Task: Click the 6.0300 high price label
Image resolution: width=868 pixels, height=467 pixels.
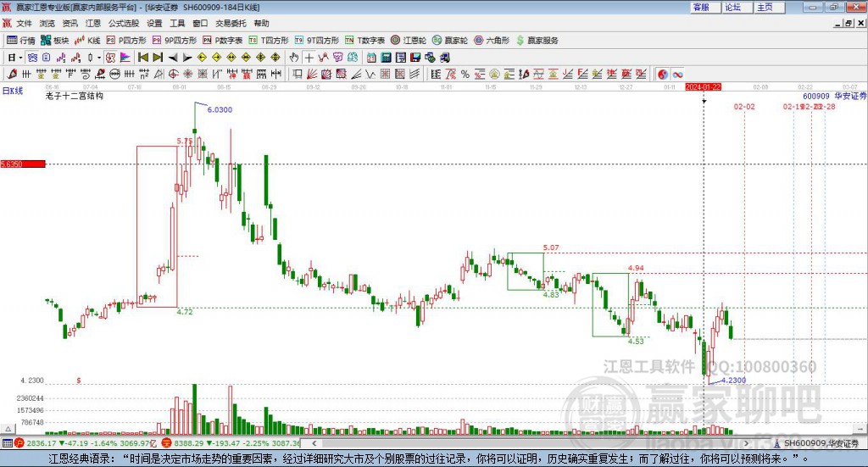Action: tap(220, 109)
